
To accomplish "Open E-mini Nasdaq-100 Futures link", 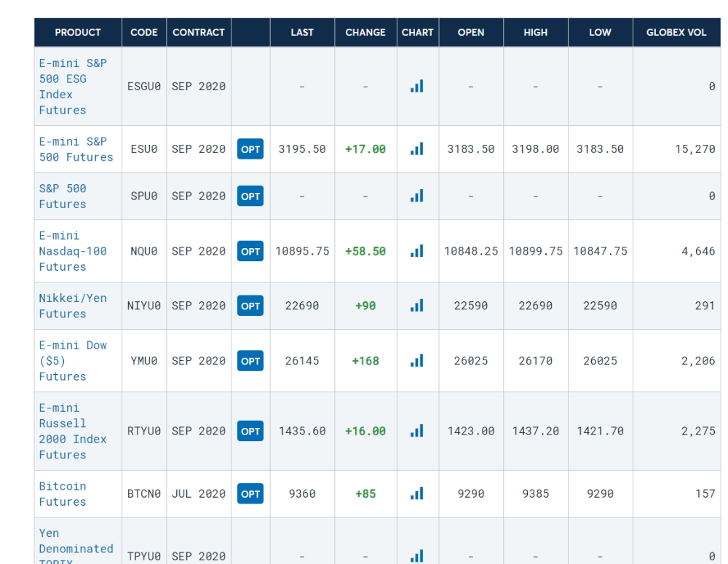I will [x=73, y=251].
